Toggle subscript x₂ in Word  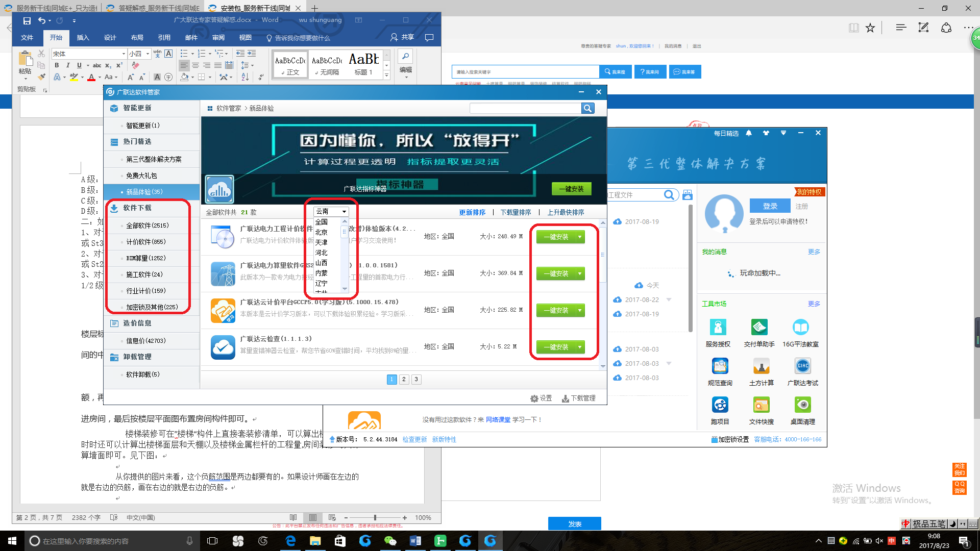(x=108, y=65)
